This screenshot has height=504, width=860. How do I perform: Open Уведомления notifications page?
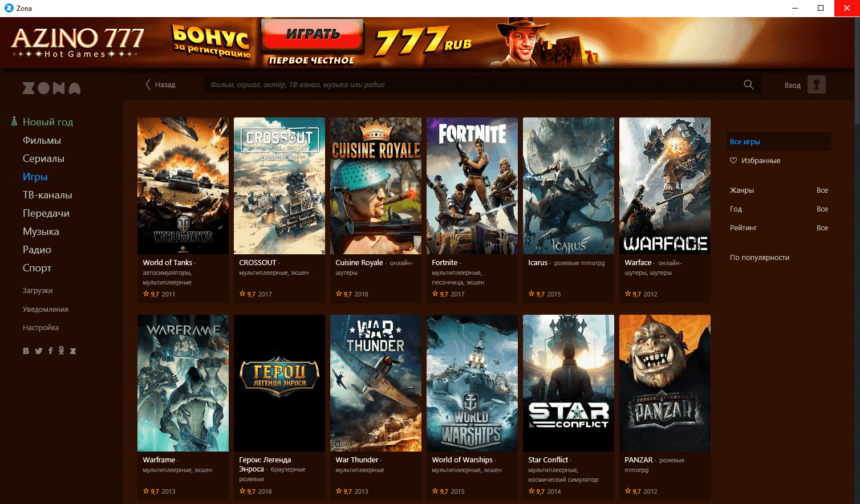[x=46, y=310]
